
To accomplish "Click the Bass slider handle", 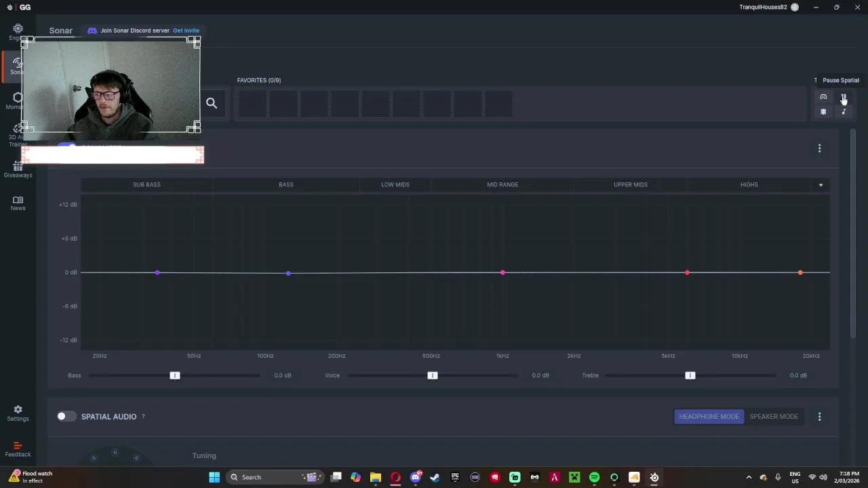I will (x=175, y=375).
